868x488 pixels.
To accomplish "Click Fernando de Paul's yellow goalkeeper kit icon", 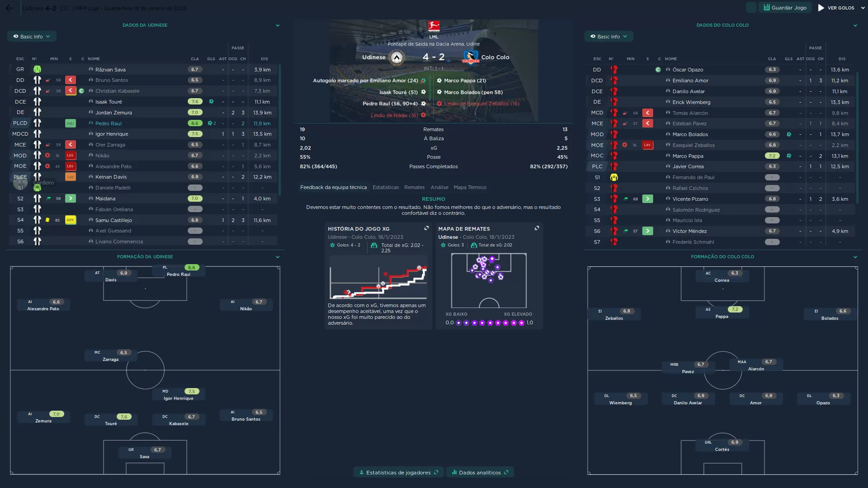I will (x=614, y=177).
